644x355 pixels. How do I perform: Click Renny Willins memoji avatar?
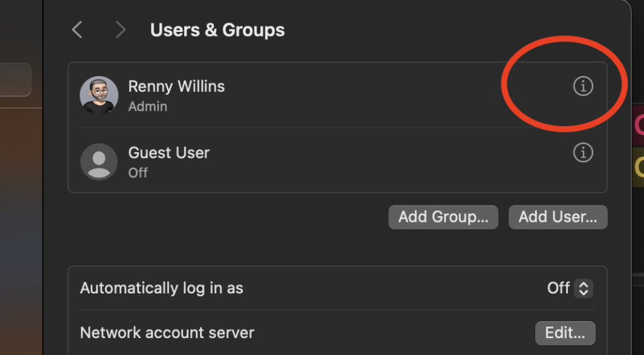point(99,96)
